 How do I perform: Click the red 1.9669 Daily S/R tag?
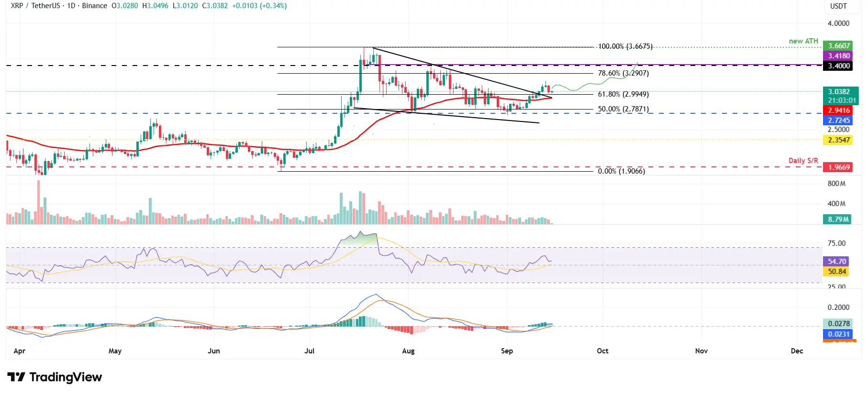click(838, 167)
